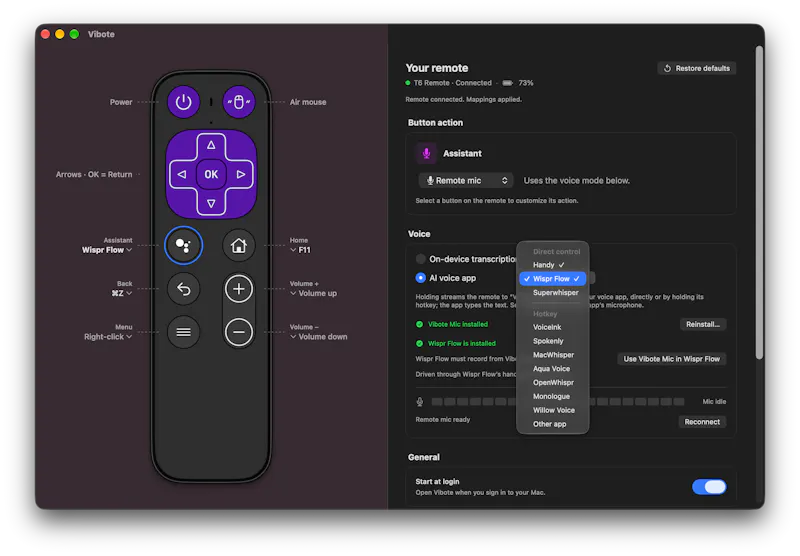Click the Power button on the remote

[x=183, y=102]
